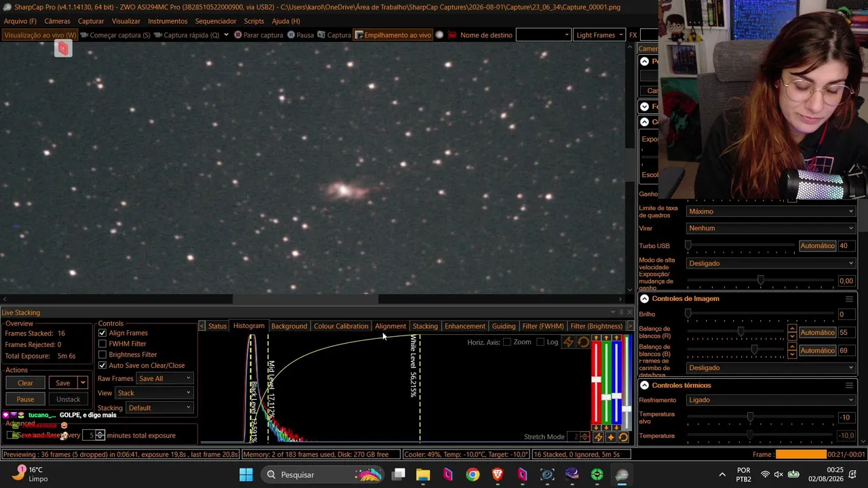
Task: Click the bottom lightning icon under colour sliders
Action: tap(598, 437)
